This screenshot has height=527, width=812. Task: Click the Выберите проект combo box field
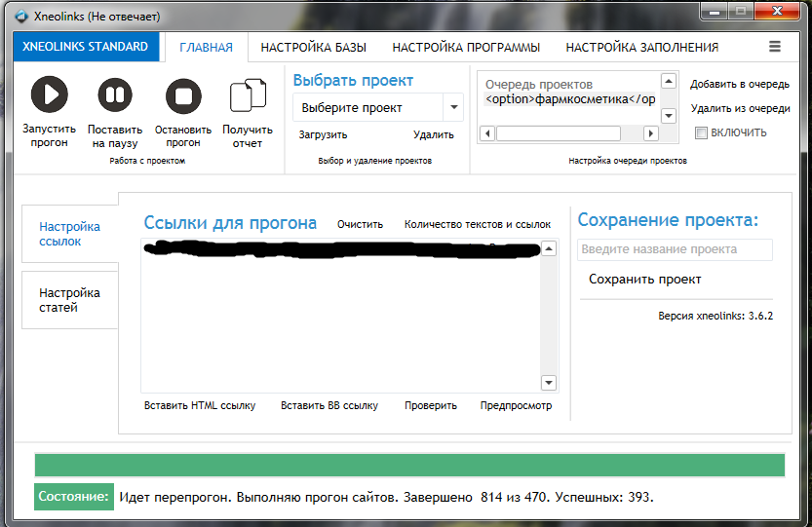(x=378, y=108)
